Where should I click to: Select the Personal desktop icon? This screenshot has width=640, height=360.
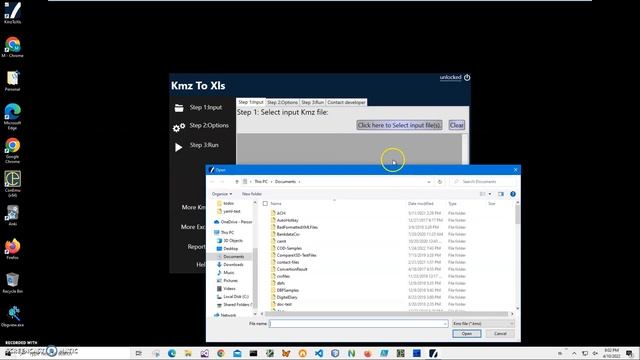coord(13,80)
